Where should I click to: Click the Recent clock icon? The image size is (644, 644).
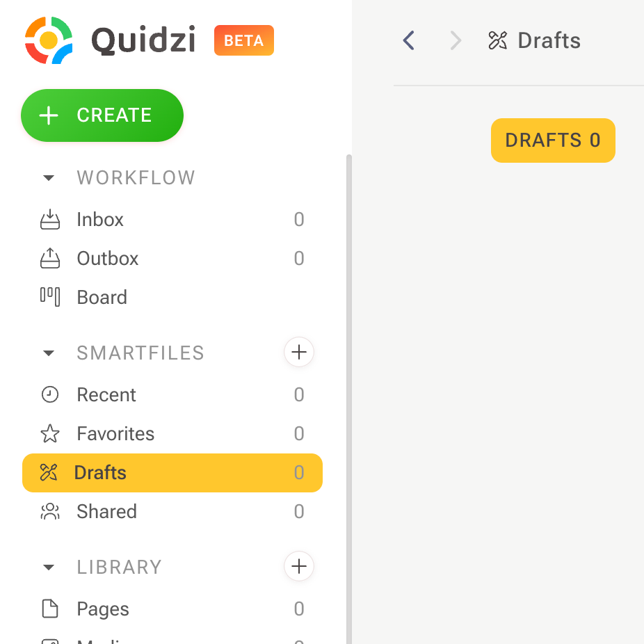click(50, 395)
